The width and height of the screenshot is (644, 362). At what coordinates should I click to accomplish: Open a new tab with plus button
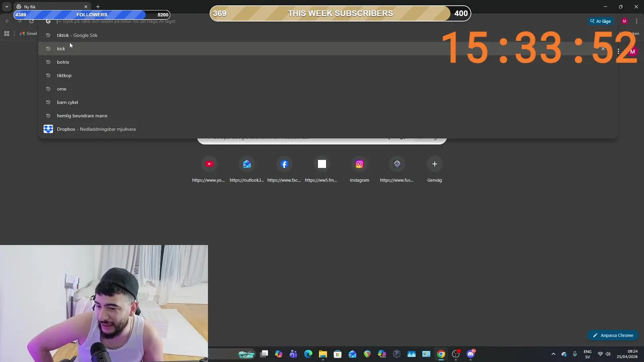coord(98,7)
